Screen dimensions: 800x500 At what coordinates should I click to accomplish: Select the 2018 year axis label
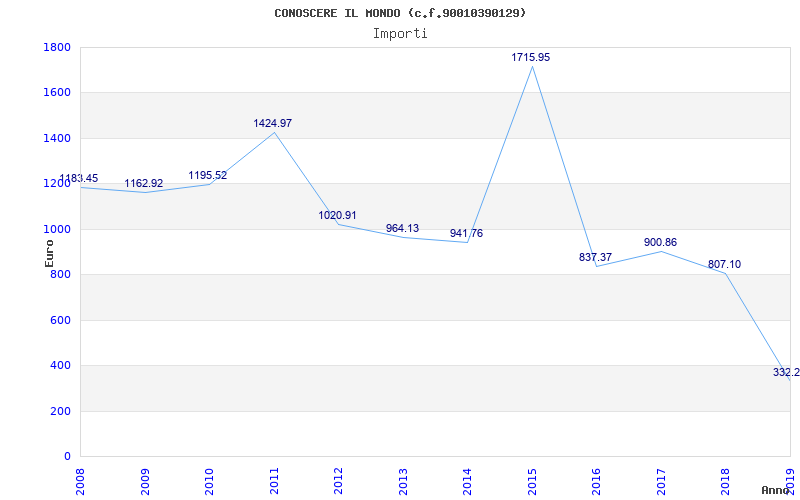pos(726,482)
